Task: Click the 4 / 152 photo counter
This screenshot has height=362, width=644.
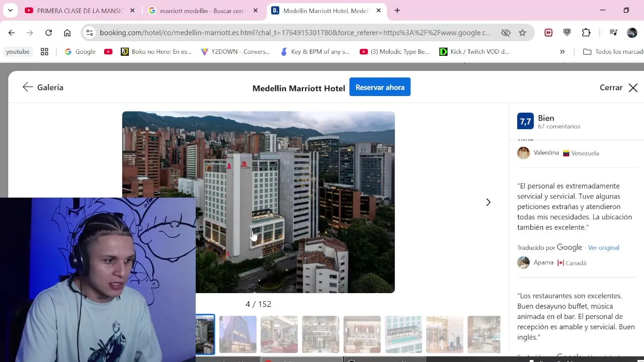Action: point(258,304)
